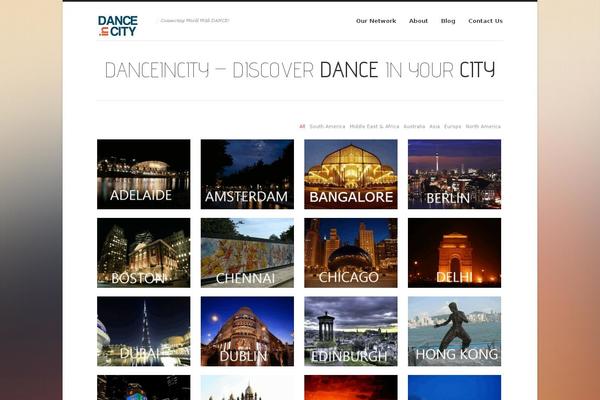Open the Boston city thumbnail
Viewport: 600px width, 400px height.
(x=143, y=253)
